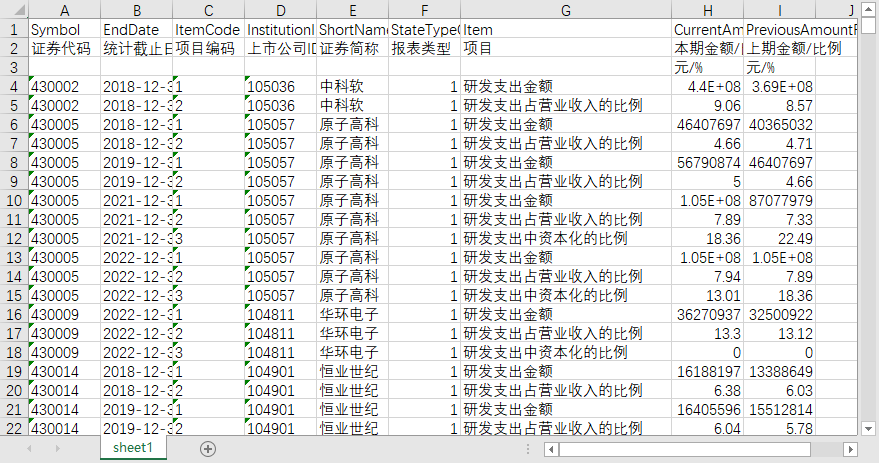
Task: Select the sheet1 tab
Action: (133, 447)
